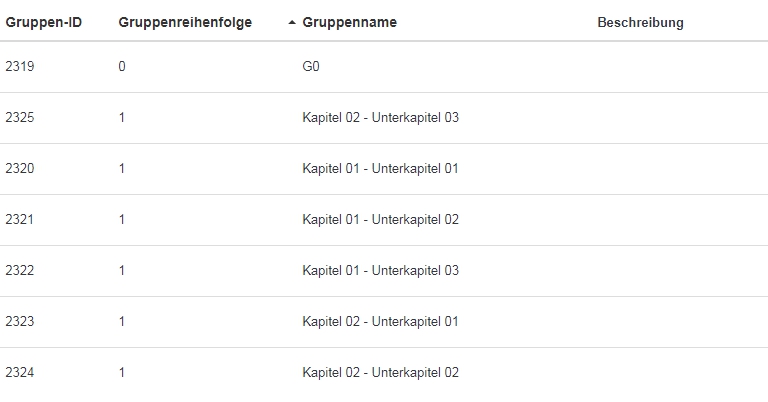768x402 pixels.
Task: Select the G0 group row
Action: [x=311, y=67]
